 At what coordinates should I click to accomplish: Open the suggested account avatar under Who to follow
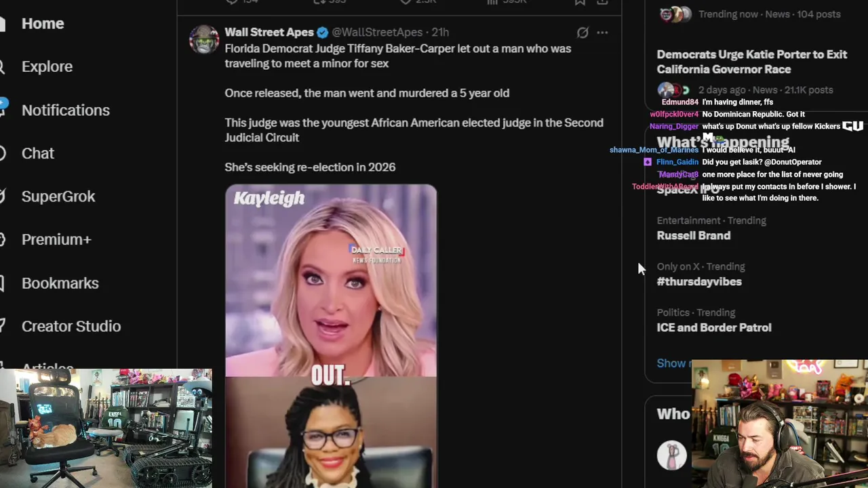(x=671, y=455)
